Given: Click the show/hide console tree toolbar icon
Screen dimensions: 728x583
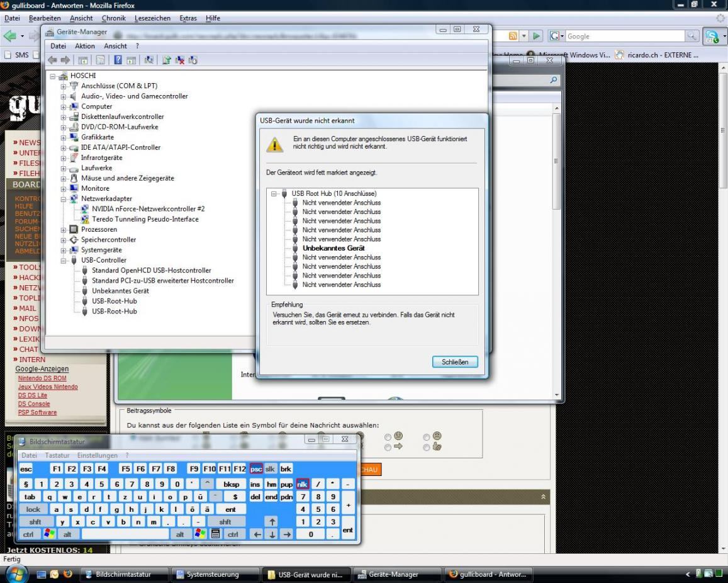Looking at the screenshot, I should (82, 60).
